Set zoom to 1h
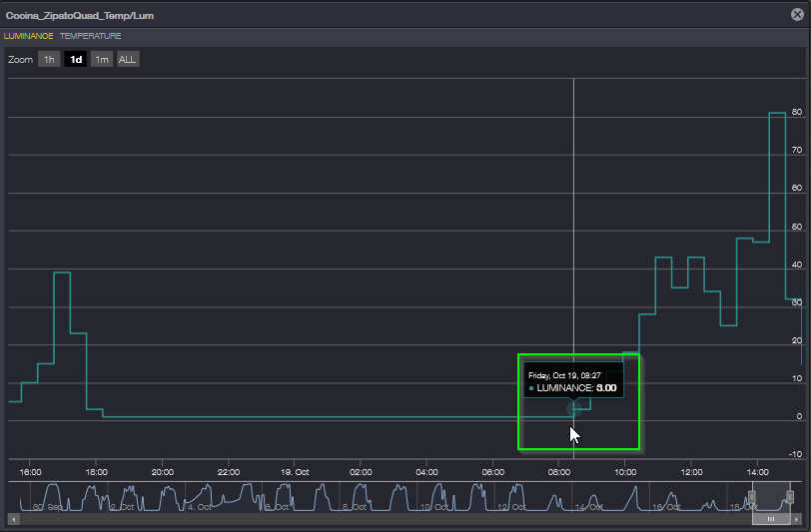The image size is (811, 532). pos(49,60)
